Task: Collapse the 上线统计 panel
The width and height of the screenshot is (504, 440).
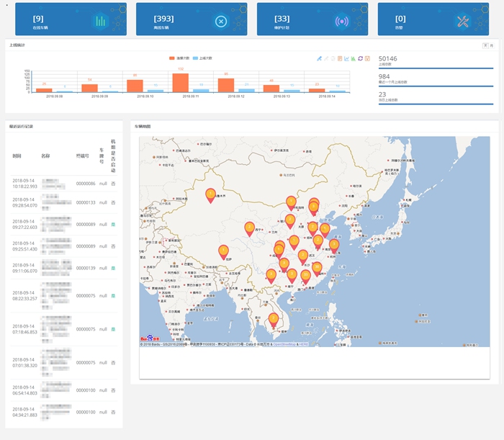Action: [x=485, y=45]
